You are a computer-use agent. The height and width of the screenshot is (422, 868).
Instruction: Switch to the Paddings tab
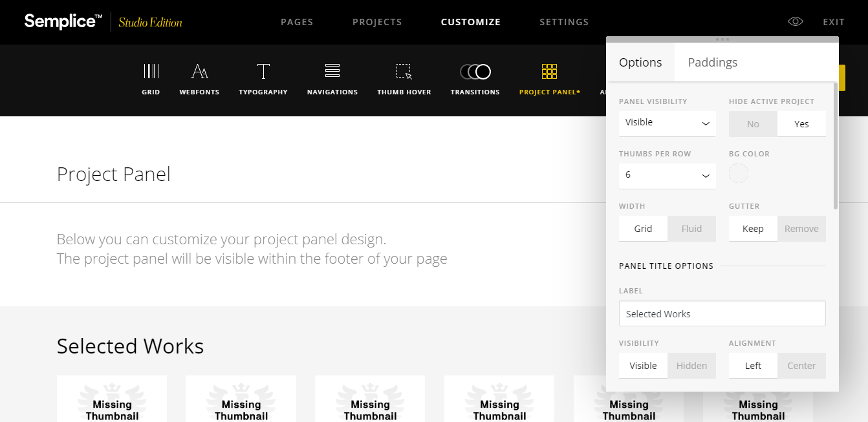(712, 62)
